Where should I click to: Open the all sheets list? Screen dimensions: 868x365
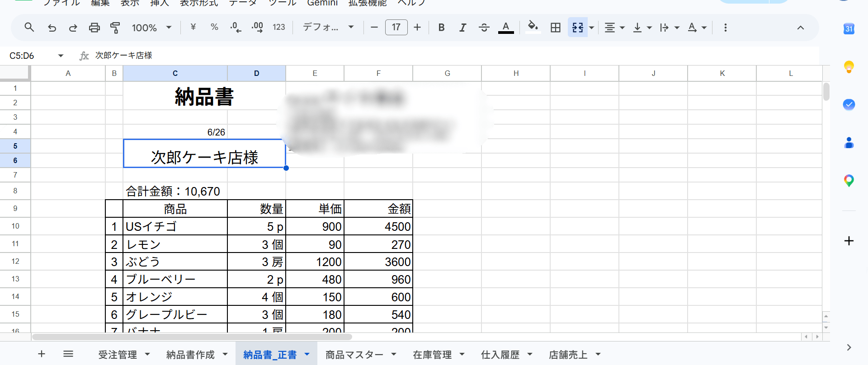[68, 354]
